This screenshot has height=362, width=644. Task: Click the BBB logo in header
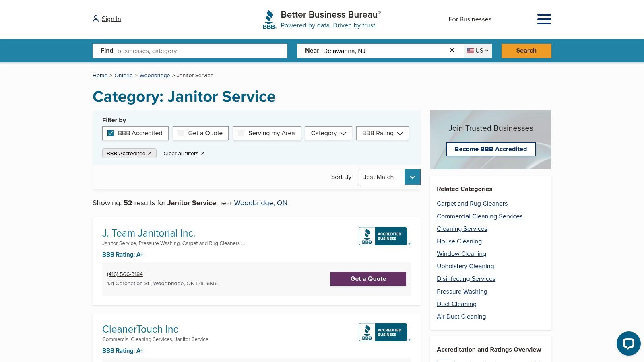[269, 19]
